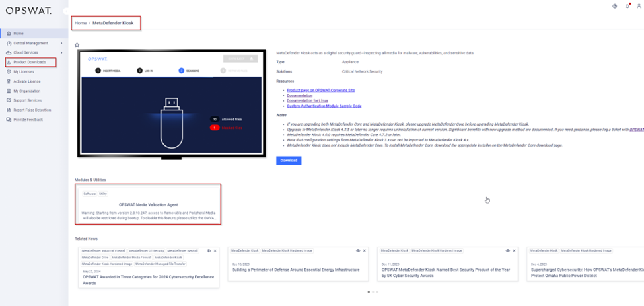Close the Cybersecurity Excellence Awards news card
This screenshot has height=306, width=644.
tap(215, 250)
